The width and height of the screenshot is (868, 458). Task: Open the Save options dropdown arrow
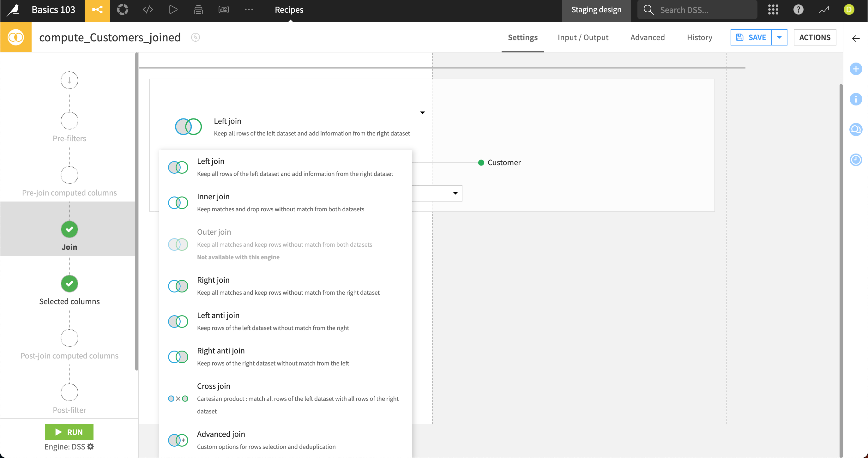(x=779, y=37)
